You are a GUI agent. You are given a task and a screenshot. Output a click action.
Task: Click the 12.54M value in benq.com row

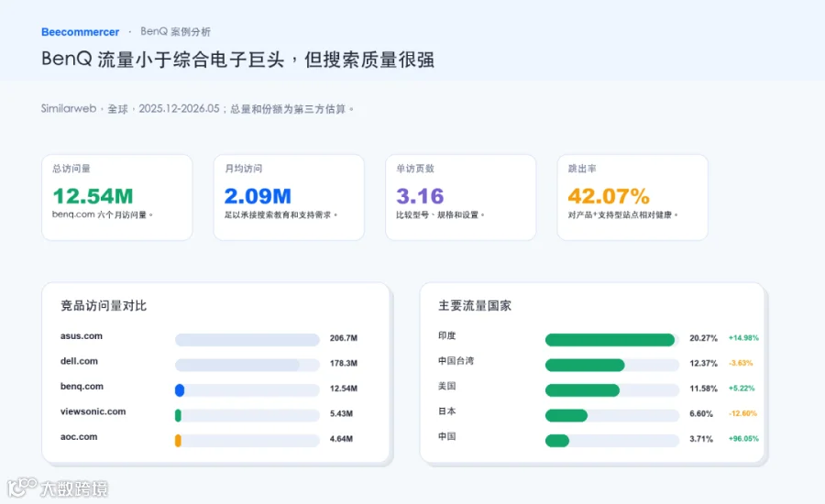(x=344, y=389)
